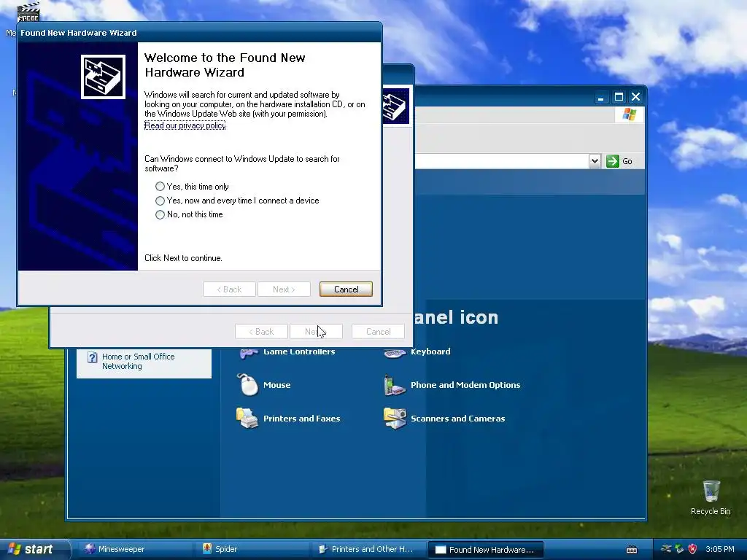Click the on-screen keyboard icon in taskbar
The image size is (747, 560).
coord(632,550)
